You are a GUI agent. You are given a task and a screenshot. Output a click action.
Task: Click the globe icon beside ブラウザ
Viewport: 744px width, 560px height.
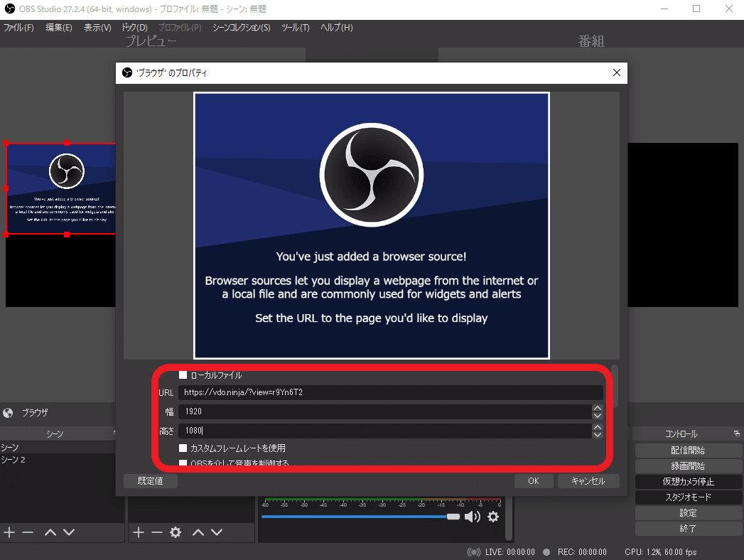click(x=8, y=413)
